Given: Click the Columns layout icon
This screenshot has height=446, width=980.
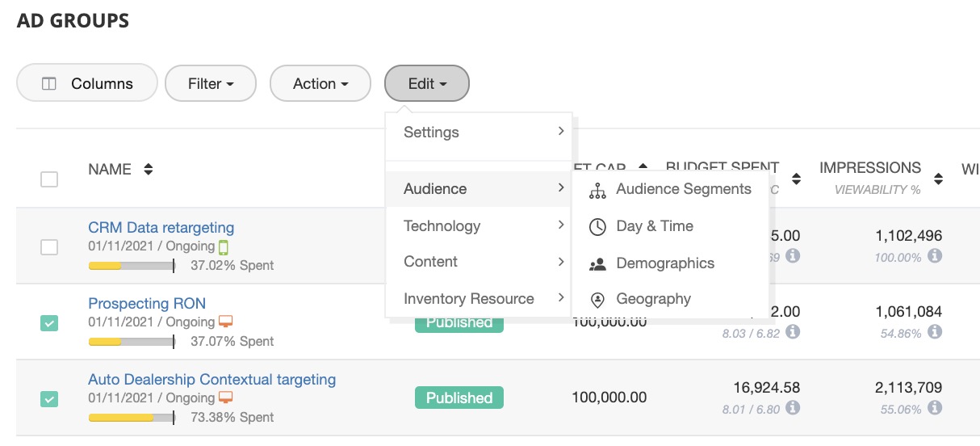Looking at the screenshot, I should [x=49, y=84].
